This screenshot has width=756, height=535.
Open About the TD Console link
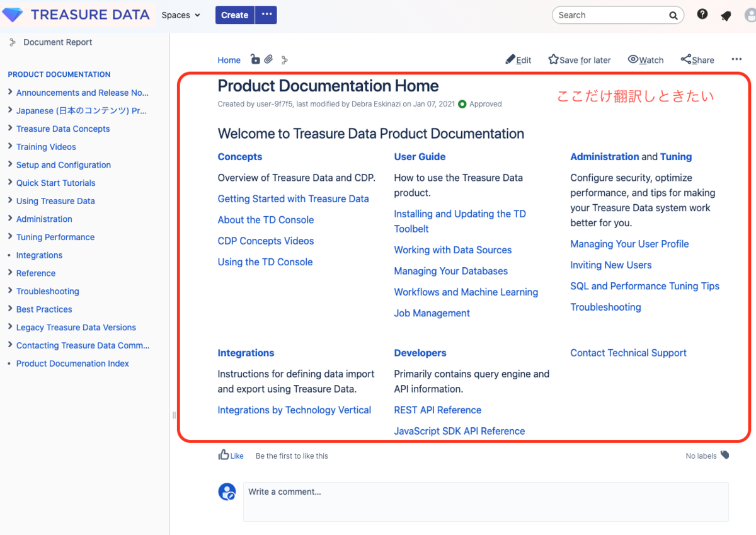[266, 220]
